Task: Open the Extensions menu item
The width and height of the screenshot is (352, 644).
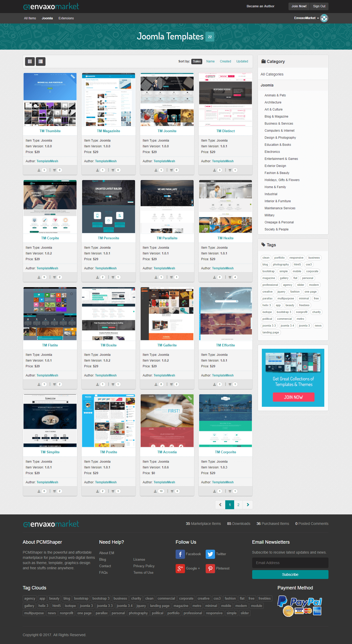Action: [x=66, y=18]
